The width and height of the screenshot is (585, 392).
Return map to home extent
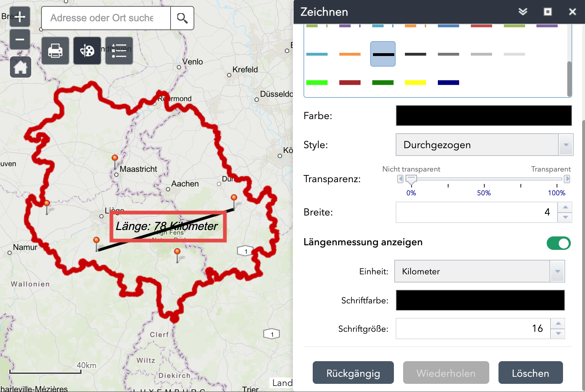click(21, 67)
